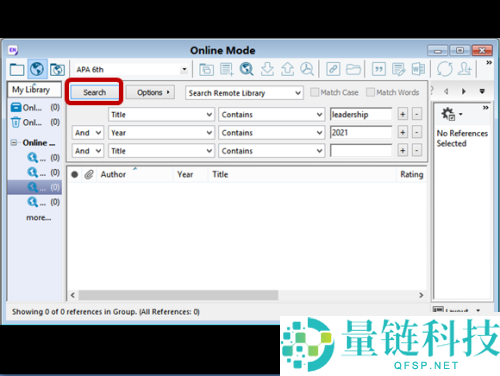Open the And operator dropdown for third row
Screen dimensions: 500x376
point(88,151)
